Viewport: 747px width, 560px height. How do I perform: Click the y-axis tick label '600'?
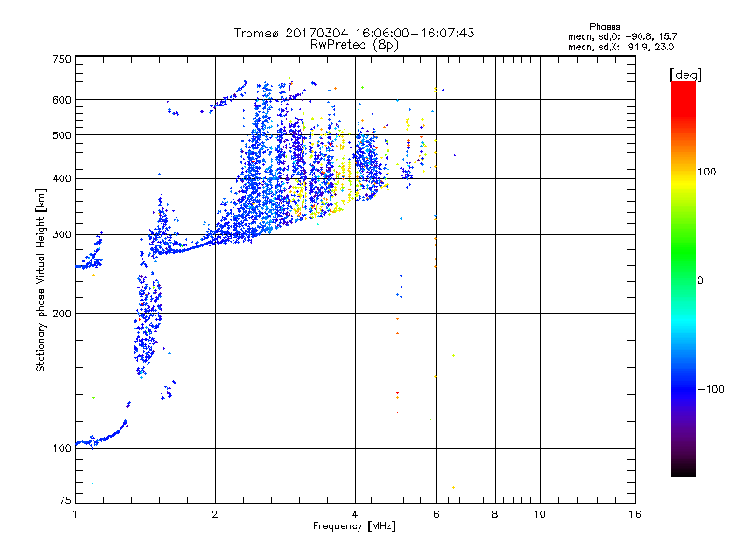coord(62,100)
